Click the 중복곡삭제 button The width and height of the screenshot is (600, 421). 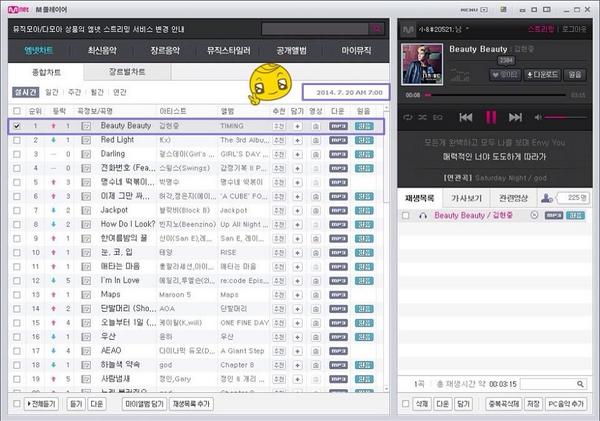(x=504, y=404)
